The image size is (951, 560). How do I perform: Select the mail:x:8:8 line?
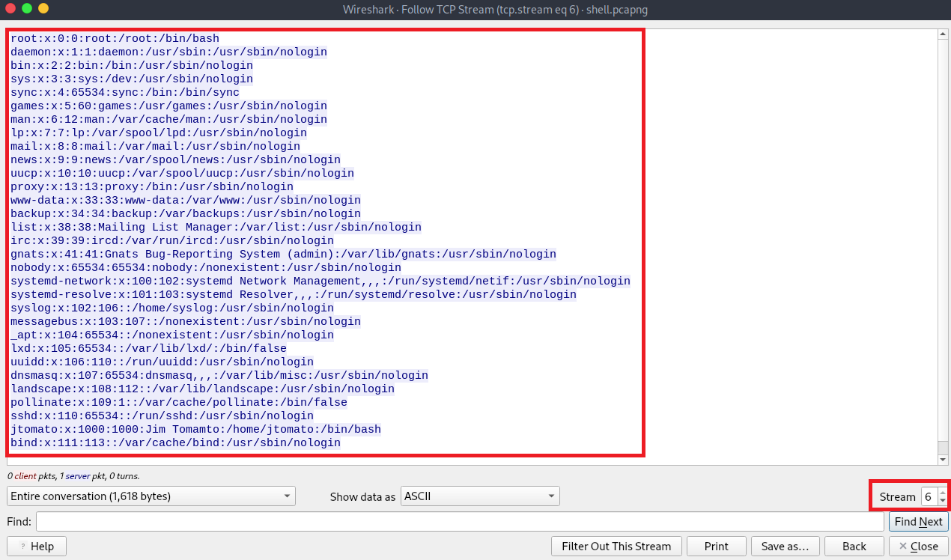coord(155,146)
